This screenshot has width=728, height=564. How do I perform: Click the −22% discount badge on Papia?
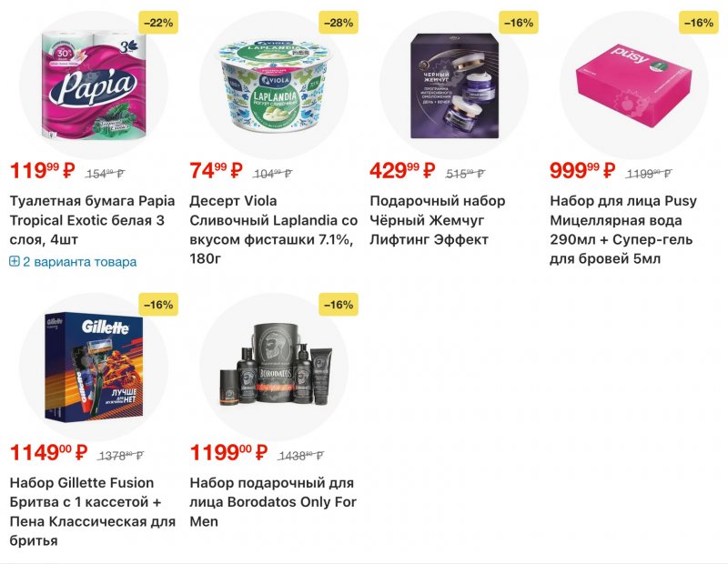157,23
